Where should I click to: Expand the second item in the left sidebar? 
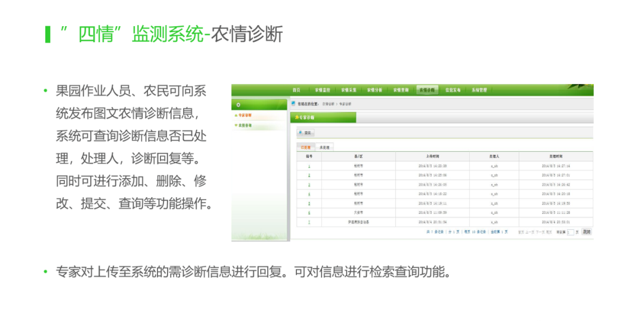click(x=244, y=125)
